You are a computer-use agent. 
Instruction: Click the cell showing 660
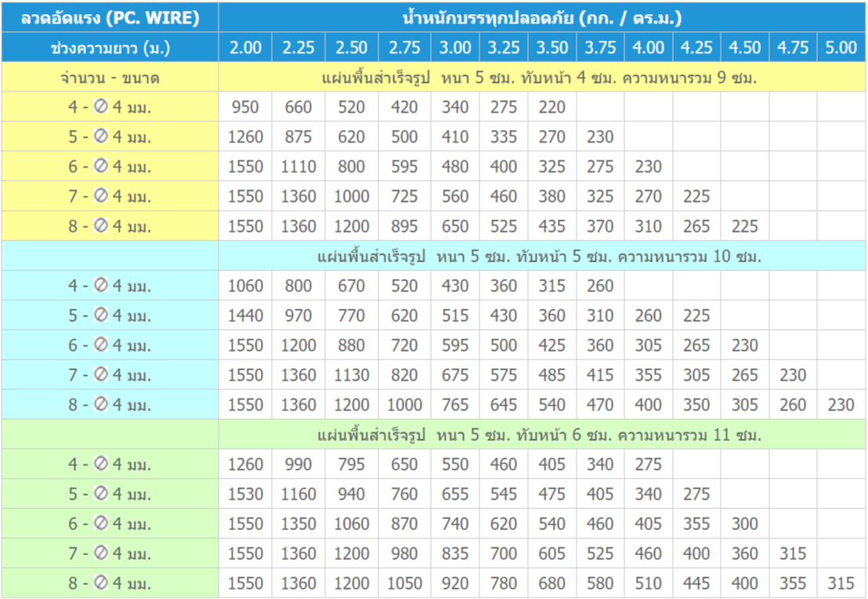click(298, 106)
